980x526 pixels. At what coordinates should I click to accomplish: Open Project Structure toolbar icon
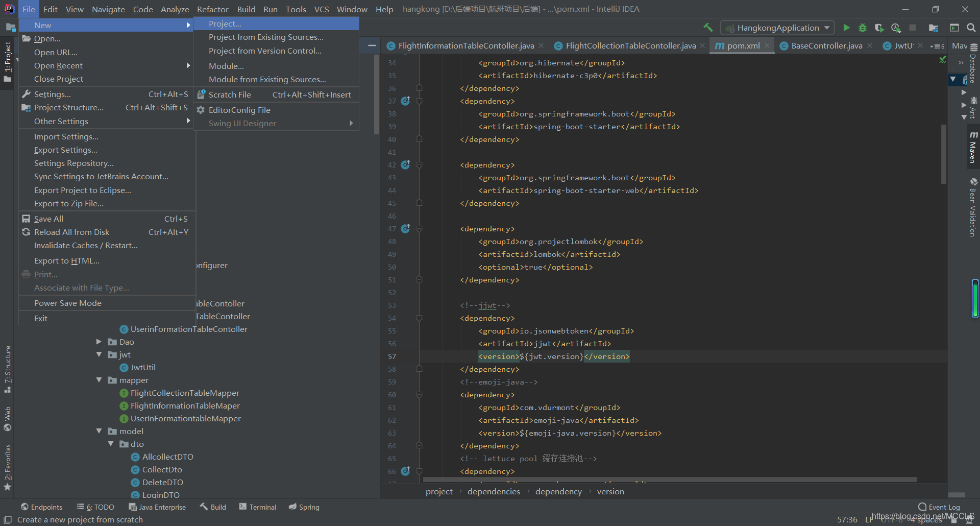pos(934,28)
